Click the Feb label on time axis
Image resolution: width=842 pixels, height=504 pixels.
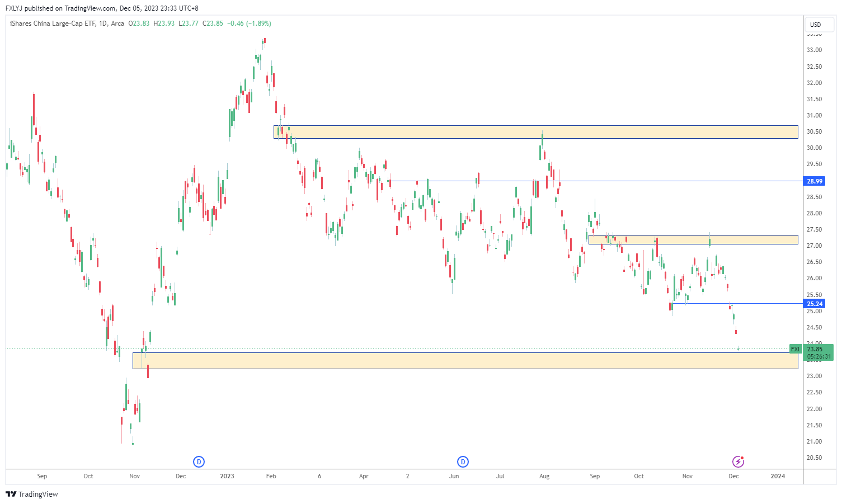[x=271, y=477]
